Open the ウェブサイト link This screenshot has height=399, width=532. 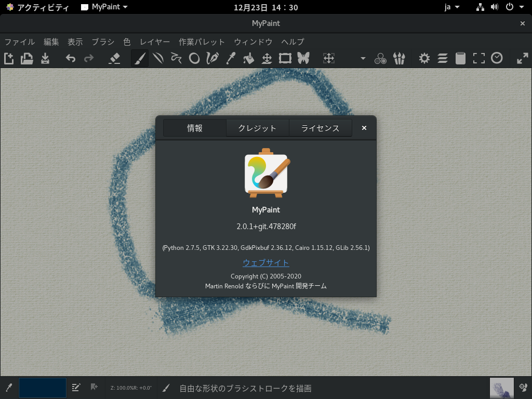click(265, 263)
